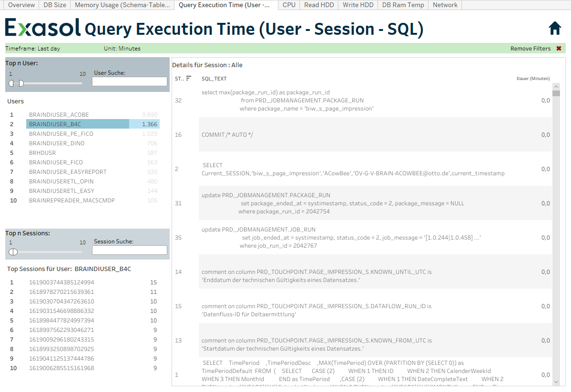Click the 'select max(package_run_id)' SQL statement

(x=288, y=101)
